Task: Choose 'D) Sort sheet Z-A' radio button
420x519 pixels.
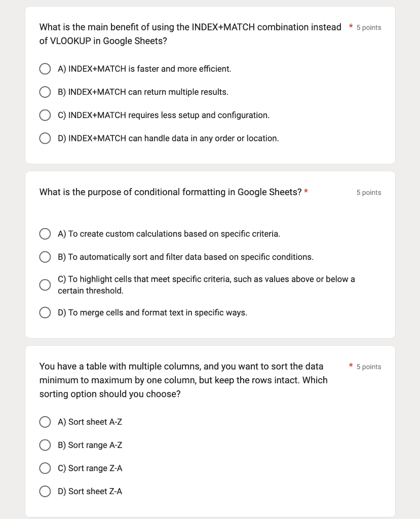Action: point(45,491)
